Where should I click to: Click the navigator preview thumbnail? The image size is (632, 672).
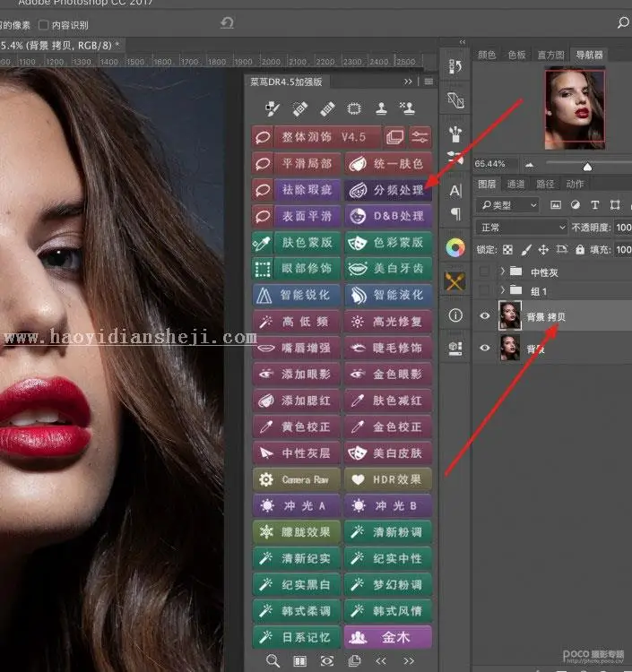[575, 108]
